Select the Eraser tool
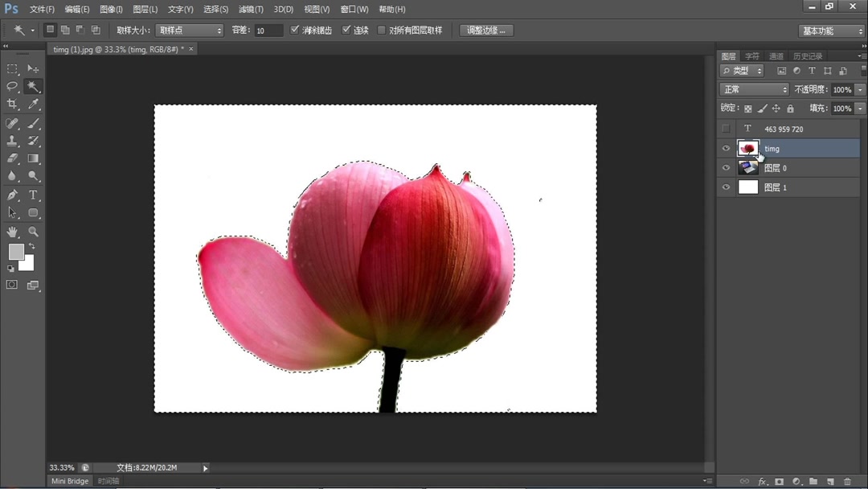This screenshot has width=868, height=489. [x=12, y=158]
